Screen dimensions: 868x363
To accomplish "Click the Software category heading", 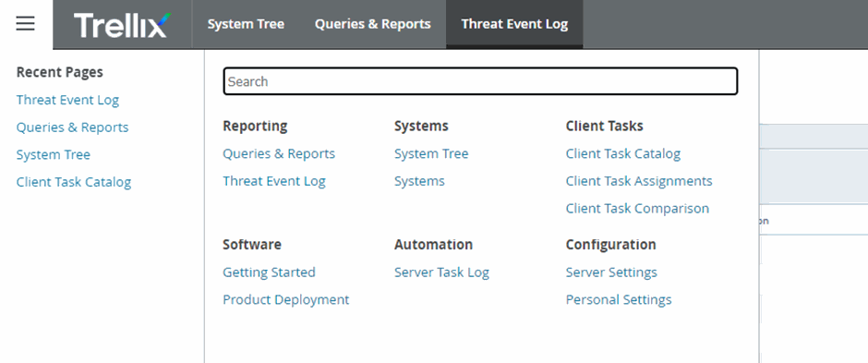I will click(x=252, y=244).
